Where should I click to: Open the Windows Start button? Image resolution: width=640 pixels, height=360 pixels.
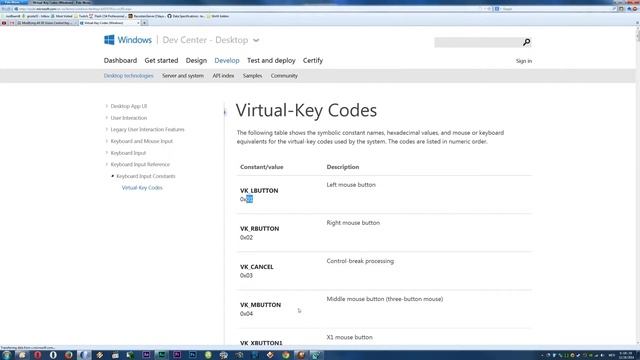[x=7, y=355]
